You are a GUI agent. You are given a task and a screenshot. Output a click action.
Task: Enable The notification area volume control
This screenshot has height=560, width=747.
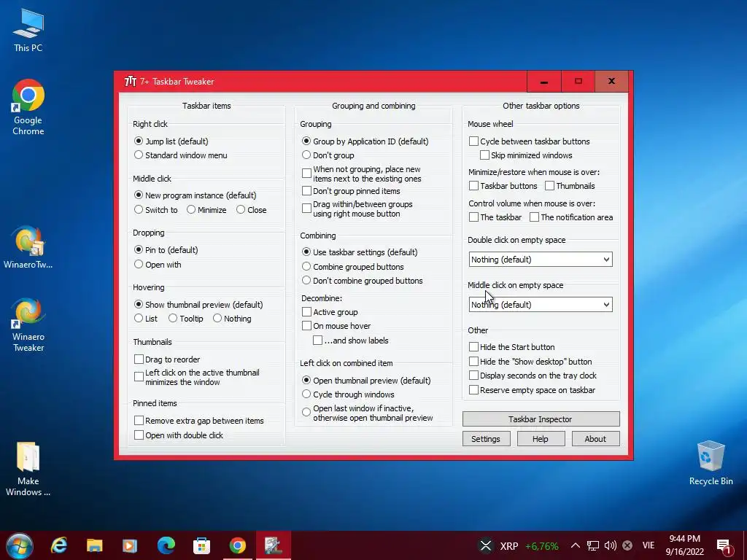coord(571,217)
